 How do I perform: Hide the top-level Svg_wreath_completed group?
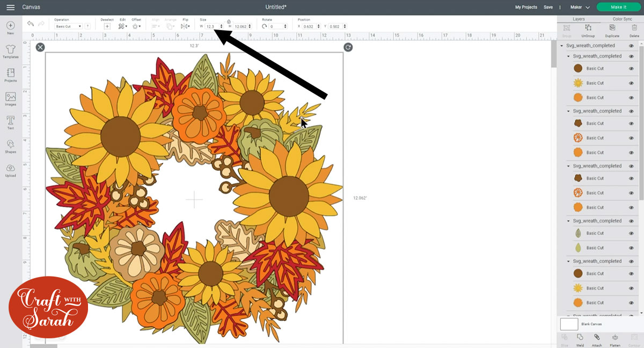click(x=631, y=46)
